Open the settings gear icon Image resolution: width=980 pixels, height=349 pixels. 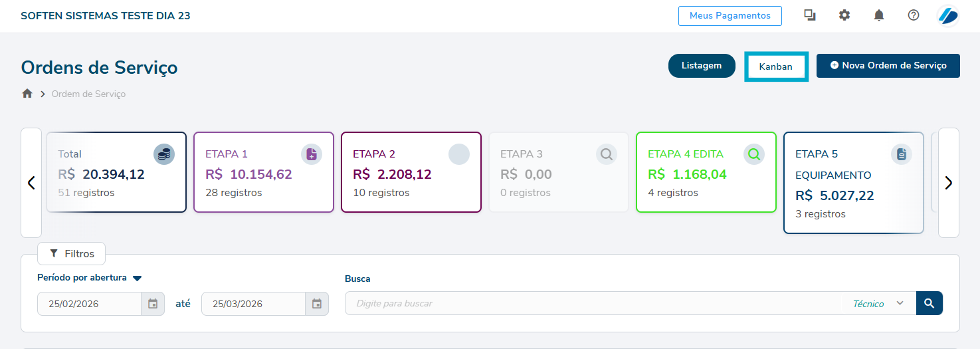(x=844, y=15)
